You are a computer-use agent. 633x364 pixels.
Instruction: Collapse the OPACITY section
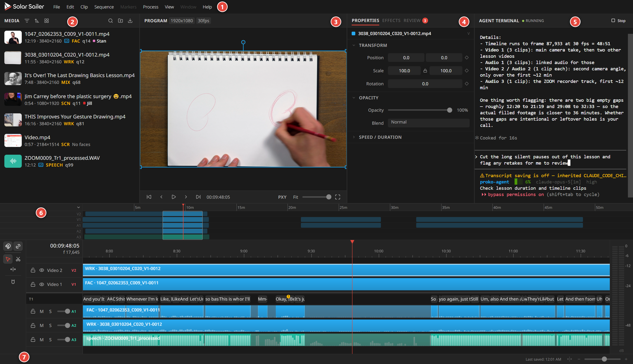pyautogui.click(x=354, y=98)
